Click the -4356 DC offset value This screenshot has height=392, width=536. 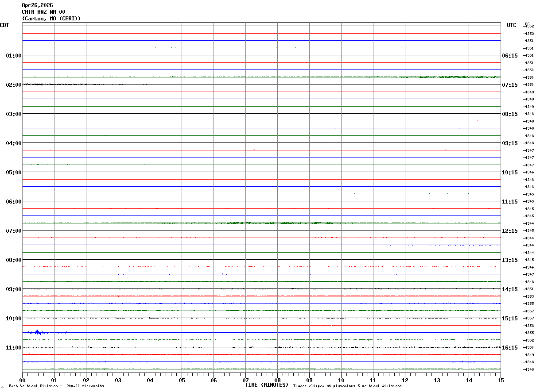coord(528,326)
